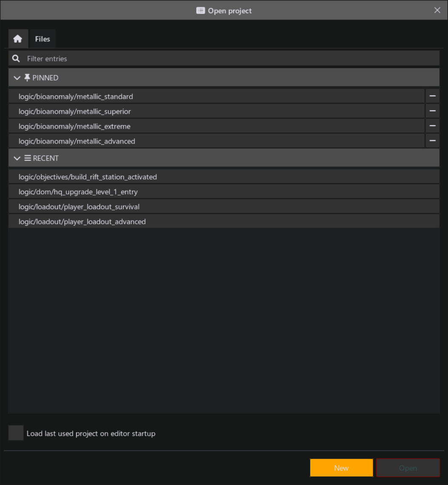Click the magnifier icon in the filter bar
This screenshot has height=485, width=448.
(16, 58)
